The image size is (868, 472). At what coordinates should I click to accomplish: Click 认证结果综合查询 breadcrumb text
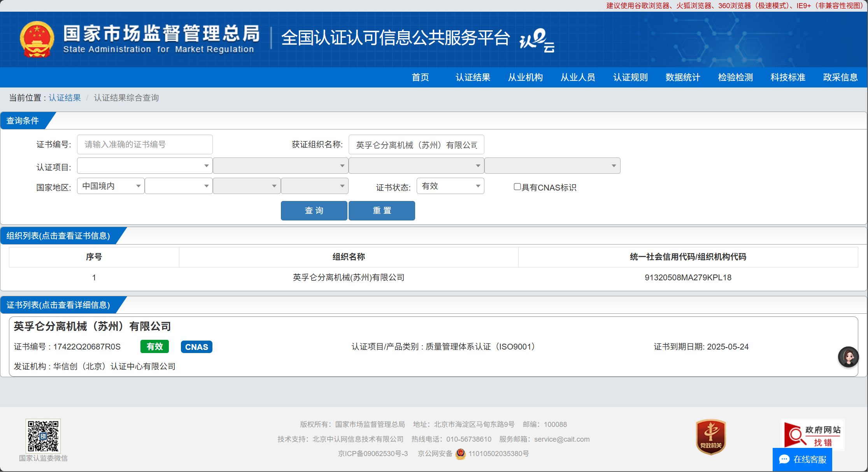pos(126,98)
